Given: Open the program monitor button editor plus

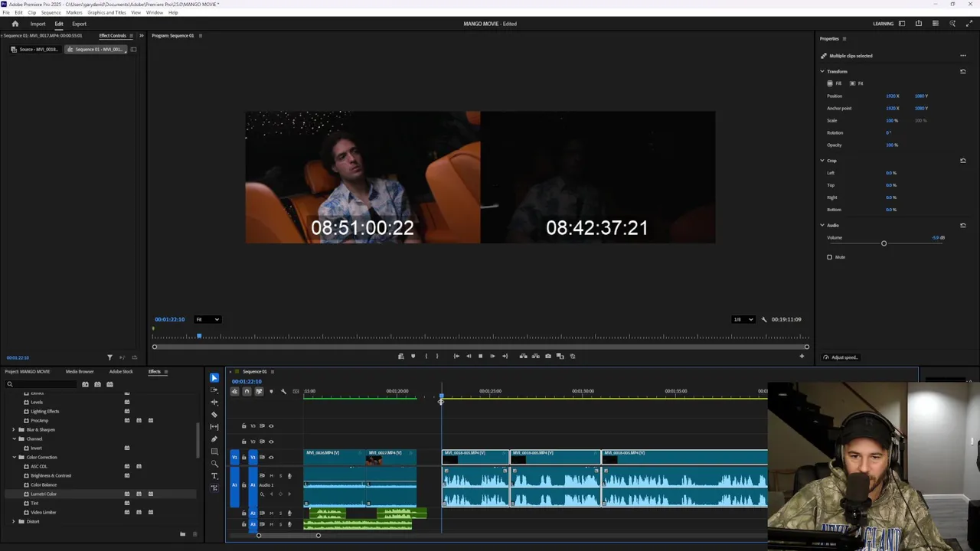Looking at the screenshot, I should pyautogui.click(x=802, y=356).
